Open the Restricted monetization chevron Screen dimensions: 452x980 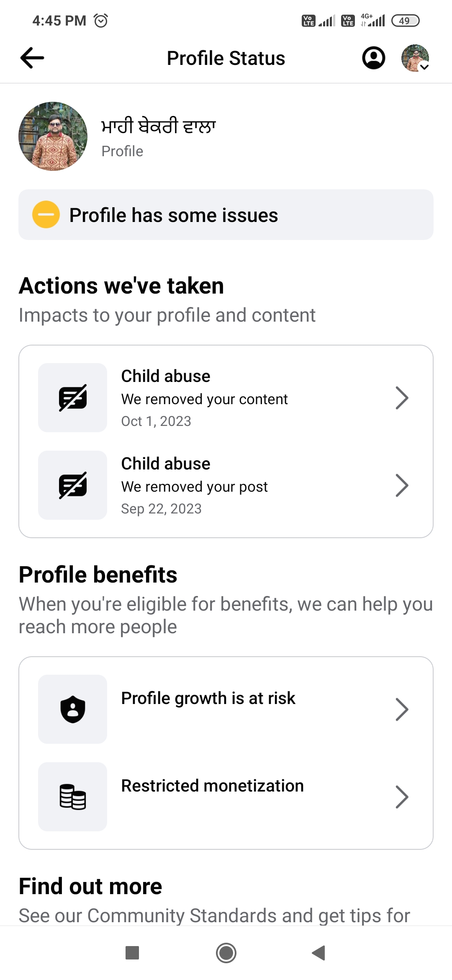(x=402, y=797)
